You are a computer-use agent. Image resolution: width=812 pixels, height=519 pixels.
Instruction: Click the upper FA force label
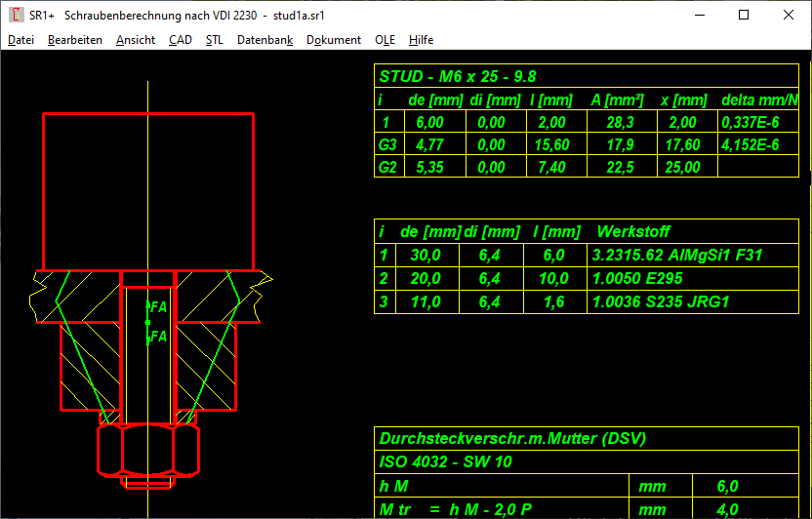tap(159, 306)
